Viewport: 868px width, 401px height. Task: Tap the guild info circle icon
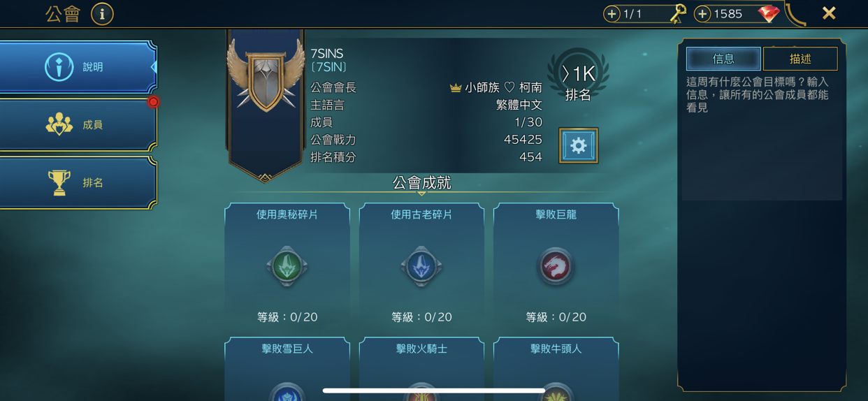click(x=102, y=14)
